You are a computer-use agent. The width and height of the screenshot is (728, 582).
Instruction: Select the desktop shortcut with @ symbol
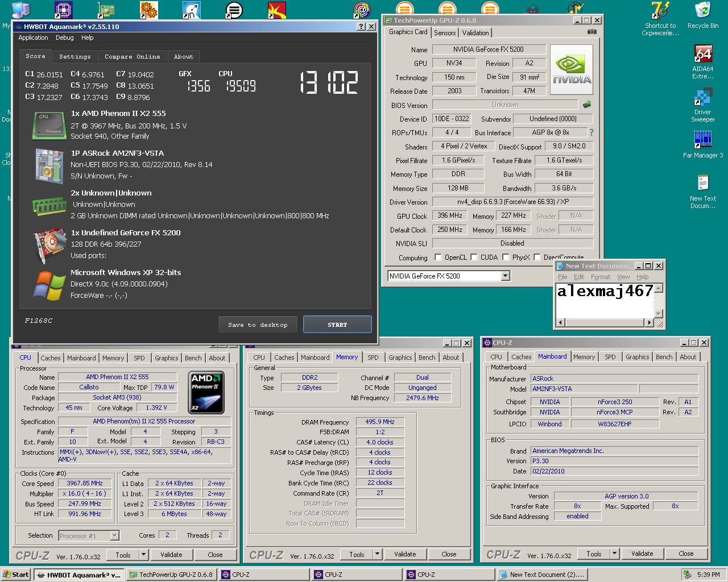362,10
